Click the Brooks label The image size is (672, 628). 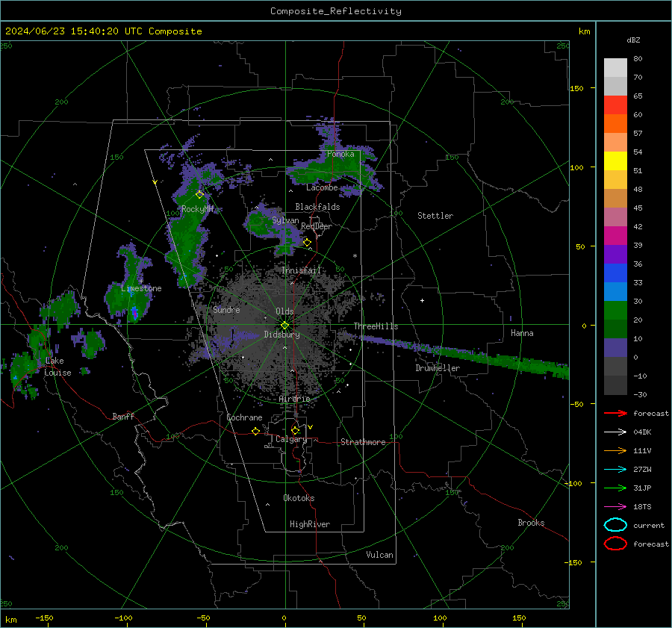tap(531, 523)
